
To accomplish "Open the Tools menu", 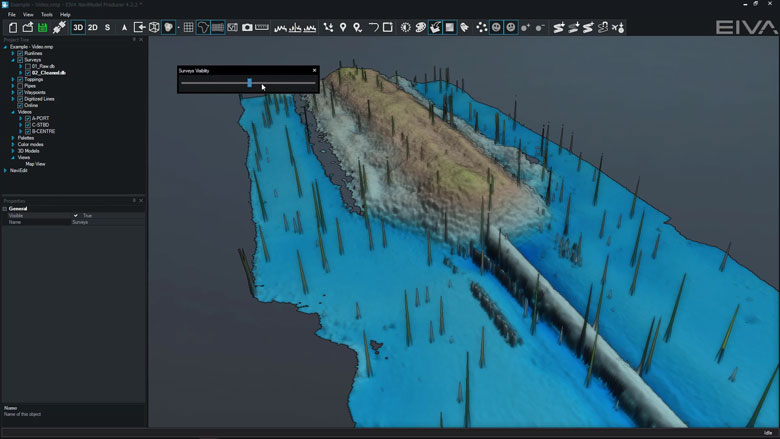I will [47, 15].
